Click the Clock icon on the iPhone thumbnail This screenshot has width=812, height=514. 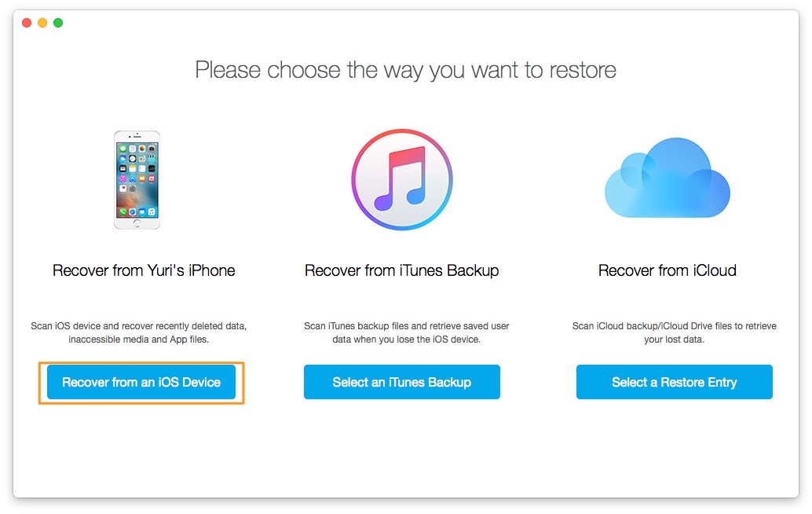132,158
